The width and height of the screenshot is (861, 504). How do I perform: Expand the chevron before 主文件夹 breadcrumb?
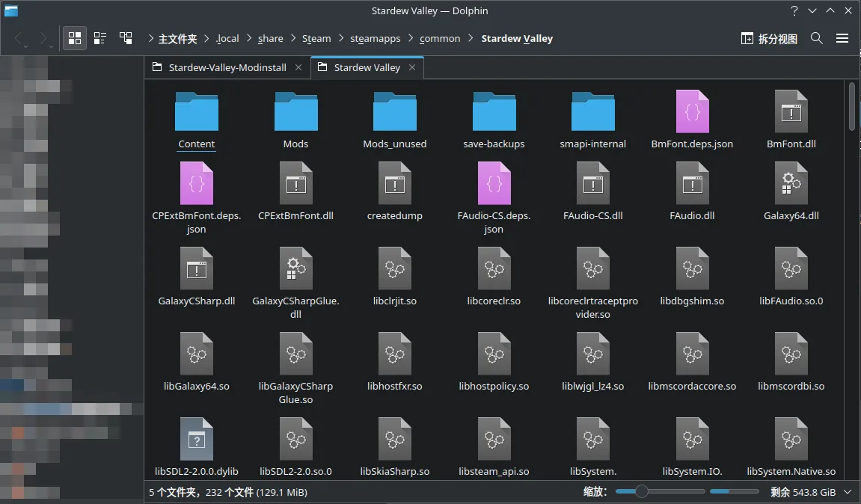150,38
